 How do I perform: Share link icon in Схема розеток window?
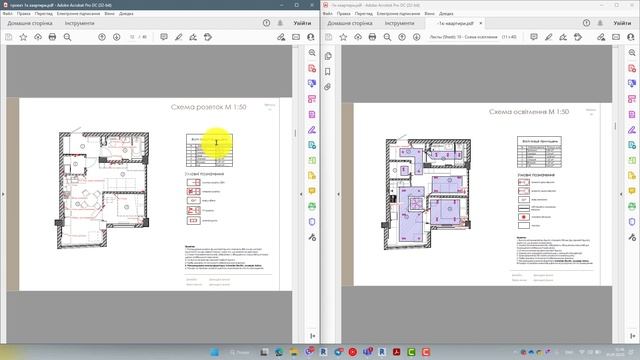click(x=281, y=37)
